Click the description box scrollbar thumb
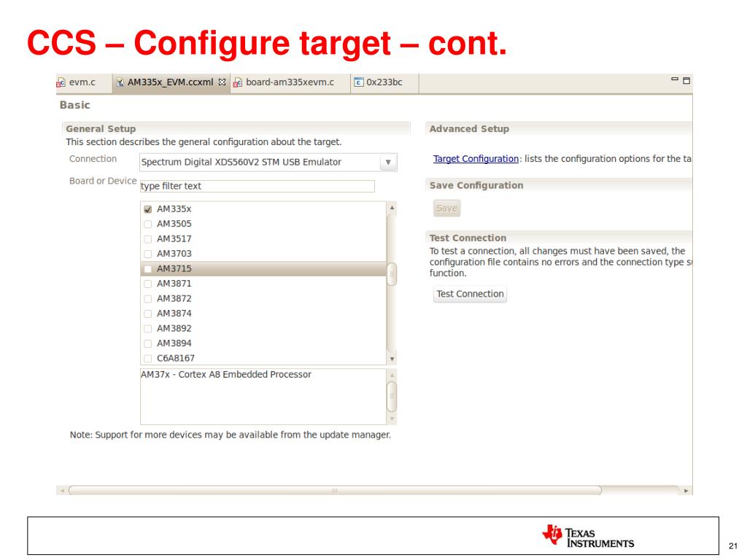This screenshot has width=747, height=560. point(392,396)
